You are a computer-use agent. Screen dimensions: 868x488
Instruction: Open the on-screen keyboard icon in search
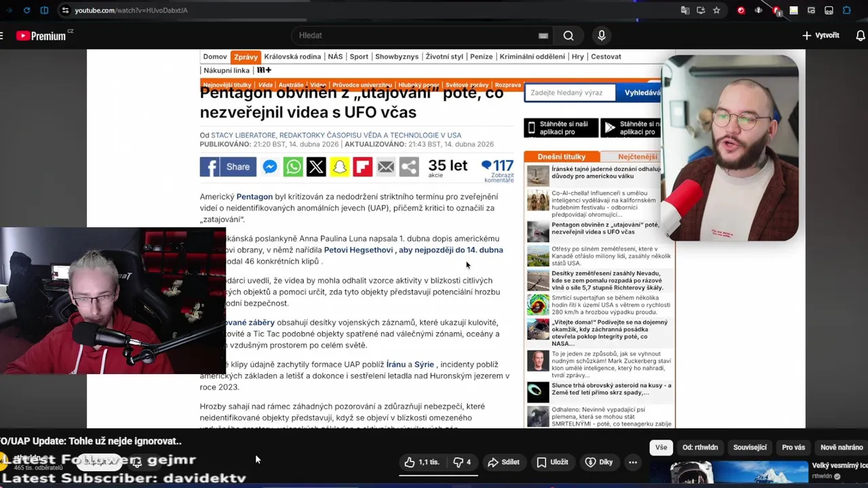pyautogui.click(x=543, y=35)
